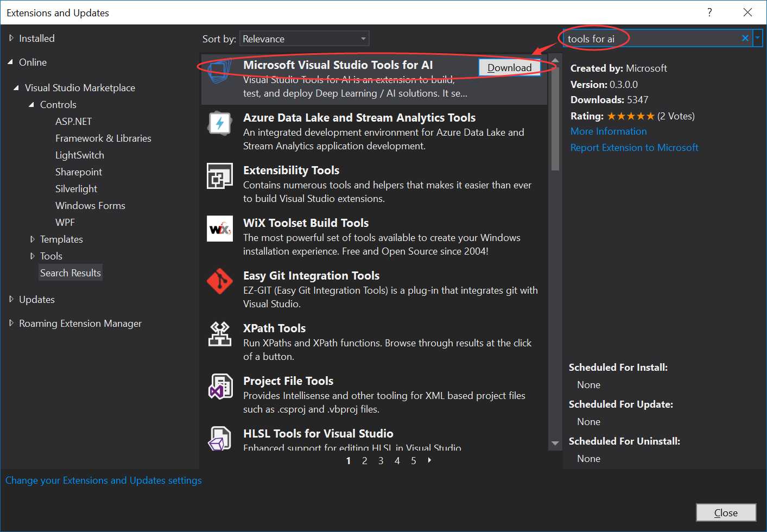
Task: Open the help question mark button
Action: tap(709, 12)
